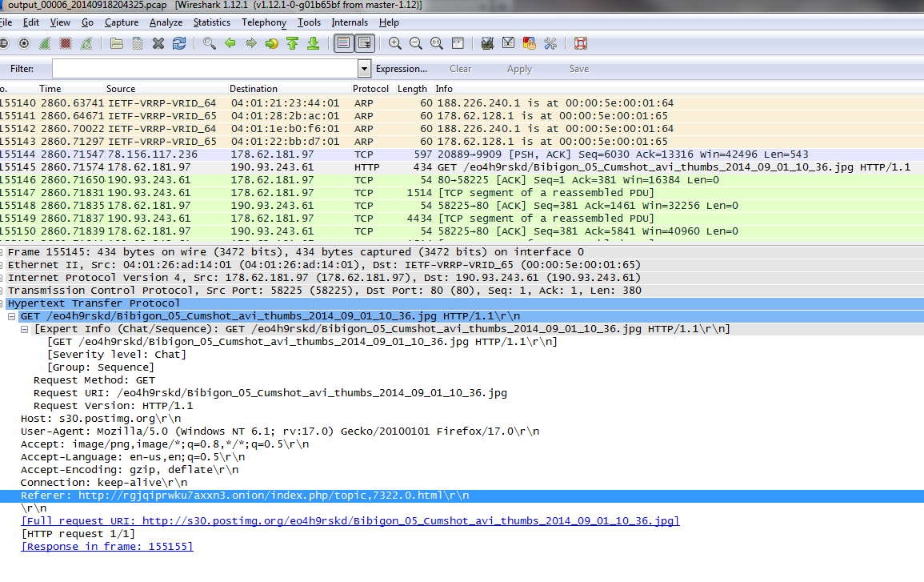Open preferences tools icon

550,44
